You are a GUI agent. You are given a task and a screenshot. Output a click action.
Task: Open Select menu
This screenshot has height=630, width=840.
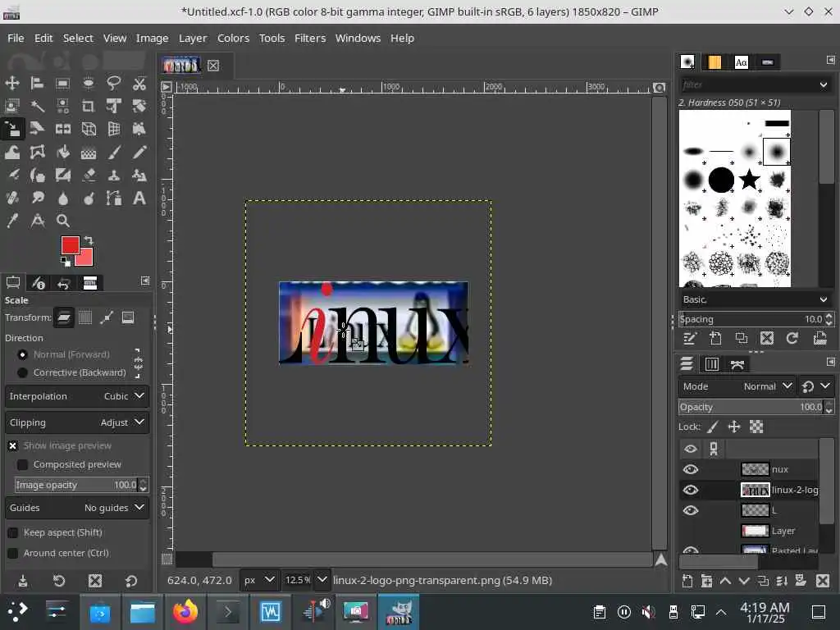(x=78, y=38)
